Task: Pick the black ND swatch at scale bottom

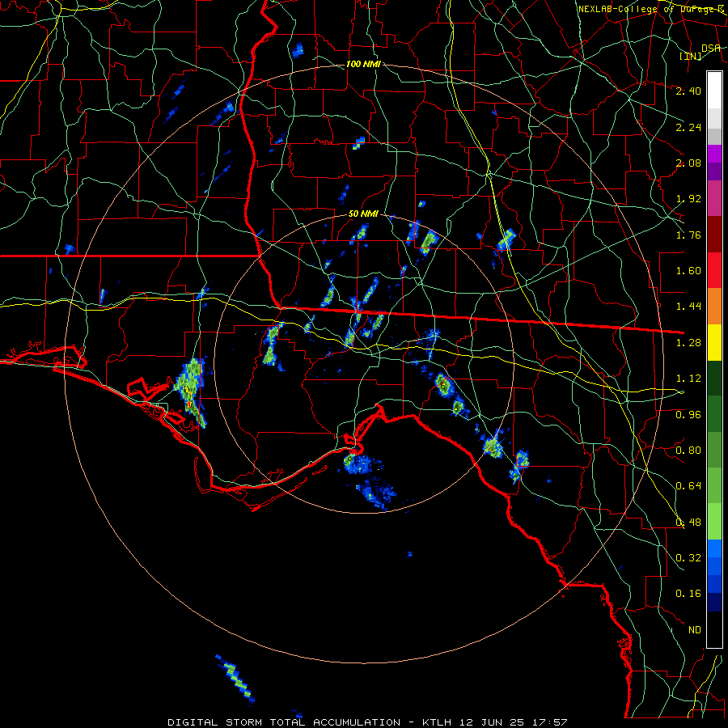Action: click(x=714, y=629)
